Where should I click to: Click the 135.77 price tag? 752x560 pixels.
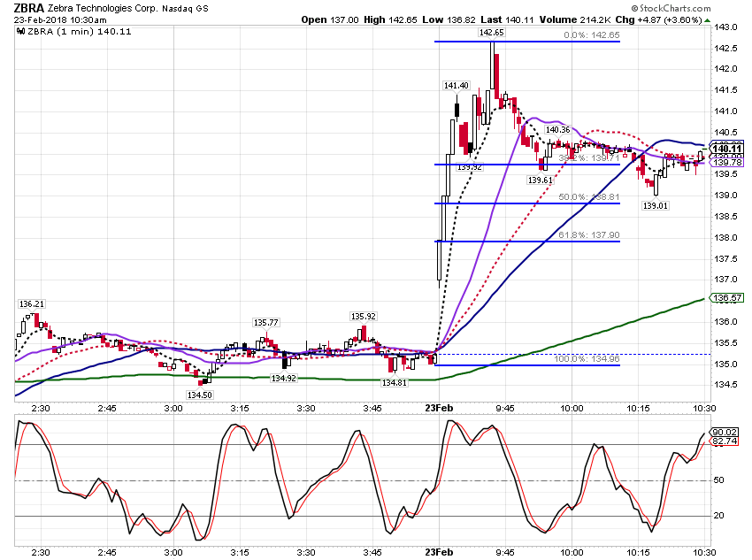(x=265, y=323)
